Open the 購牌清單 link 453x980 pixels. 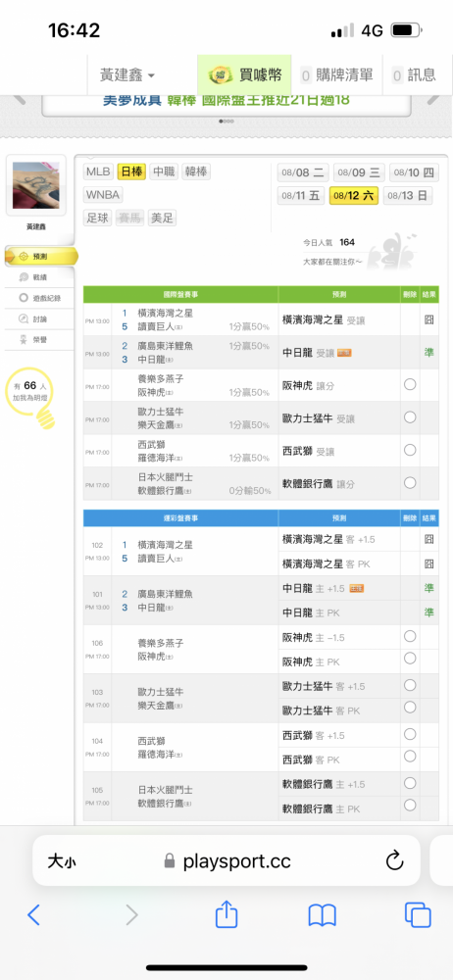click(x=338, y=75)
